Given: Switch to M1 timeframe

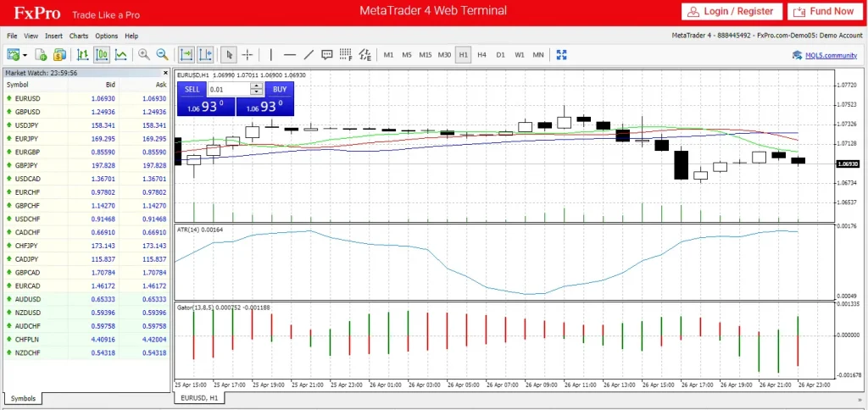Looking at the screenshot, I should click(x=388, y=55).
